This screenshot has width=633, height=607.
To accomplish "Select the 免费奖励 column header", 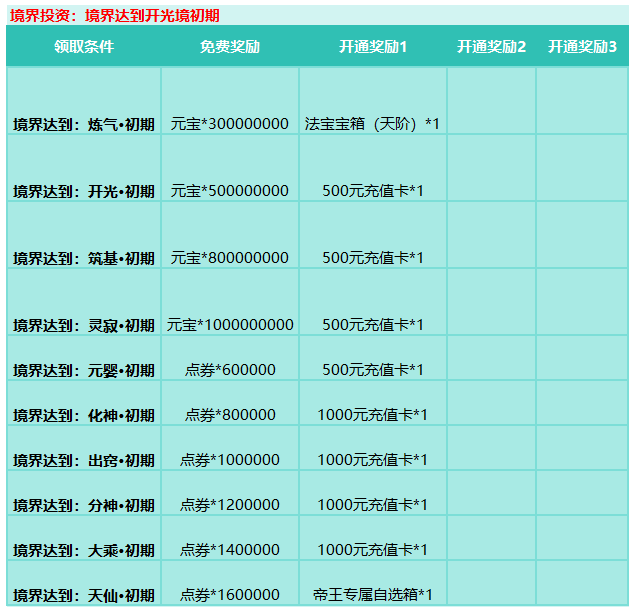I will coord(230,47).
